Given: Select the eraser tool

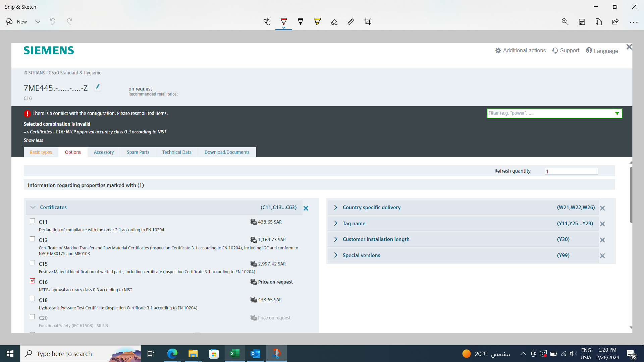Looking at the screenshot, I should point(334,22).
